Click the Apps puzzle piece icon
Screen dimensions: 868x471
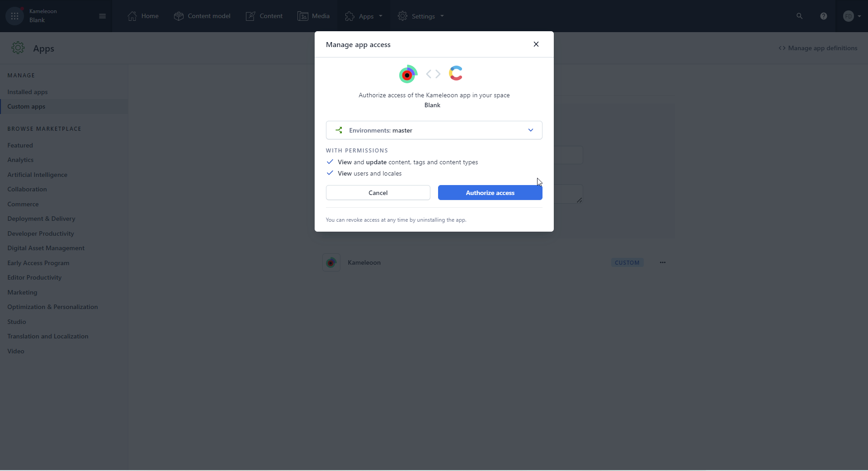click(349, 16)
